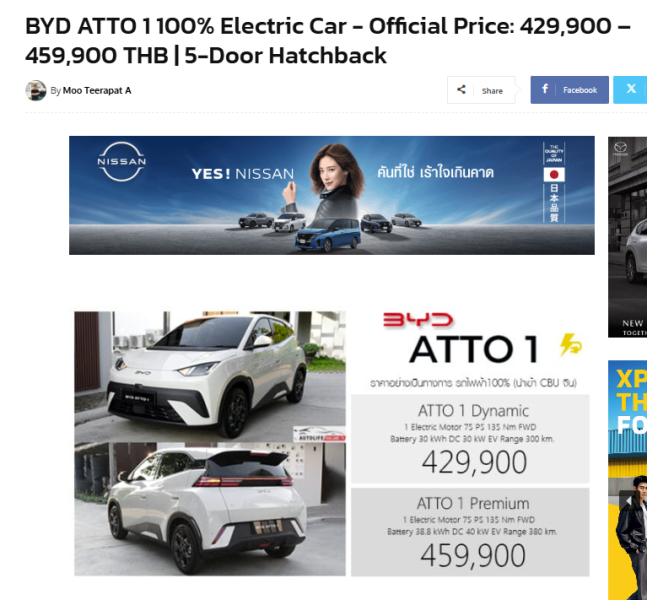Screen dimensions: 647x600
Task: Open author avatar of Moo Teerapat A
Action: pos(35,90)
